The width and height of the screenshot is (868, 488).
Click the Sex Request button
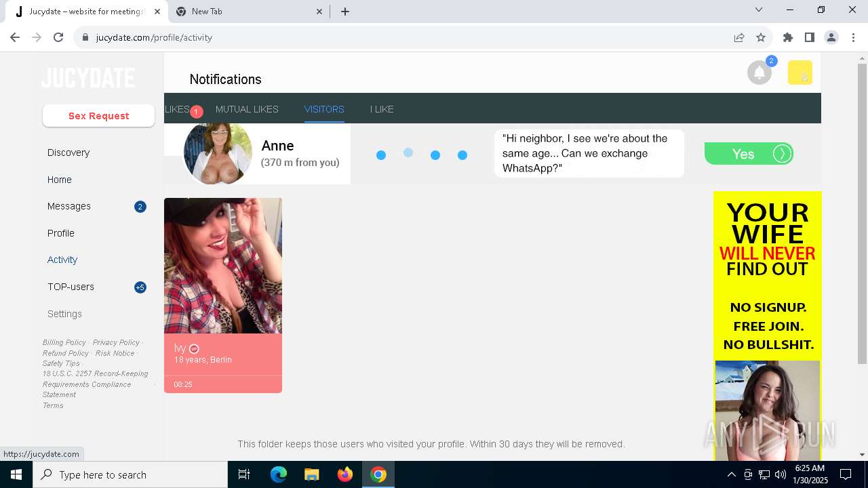(98, 116)
